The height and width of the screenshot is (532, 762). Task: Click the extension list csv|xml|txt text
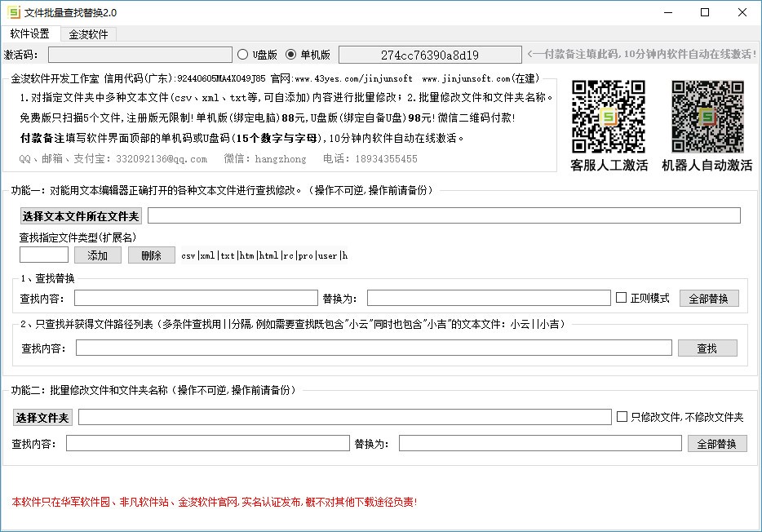(x=264, y=255)
